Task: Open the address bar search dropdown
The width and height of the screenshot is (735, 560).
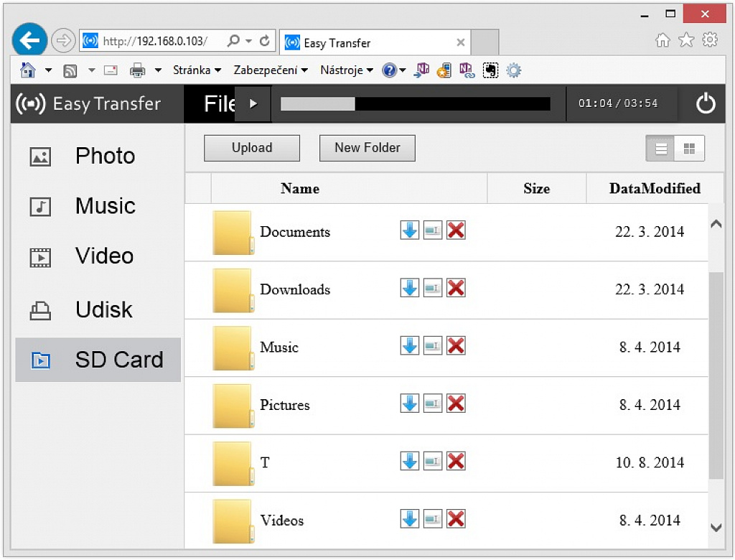Action: [x=249, y=41]
